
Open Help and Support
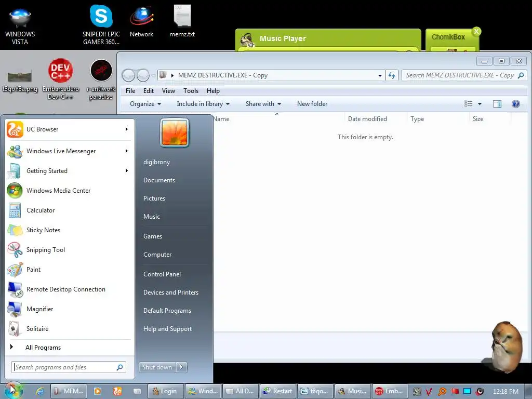pos(167,329)
